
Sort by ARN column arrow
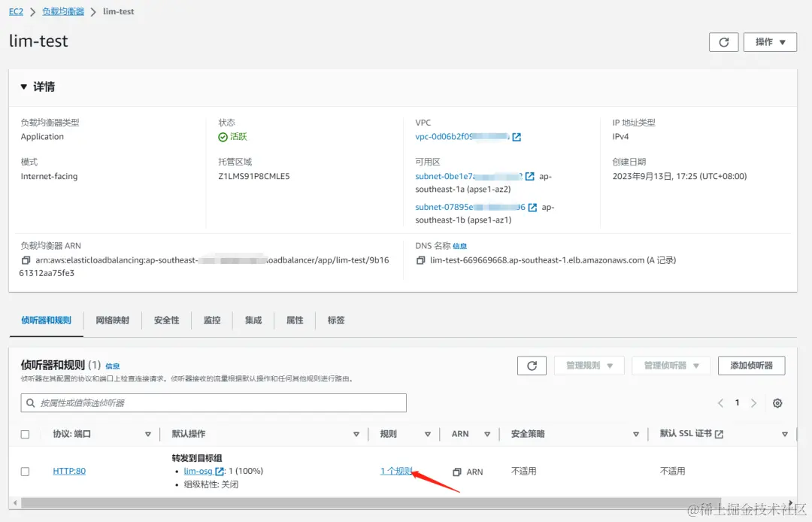coord(487,435)
